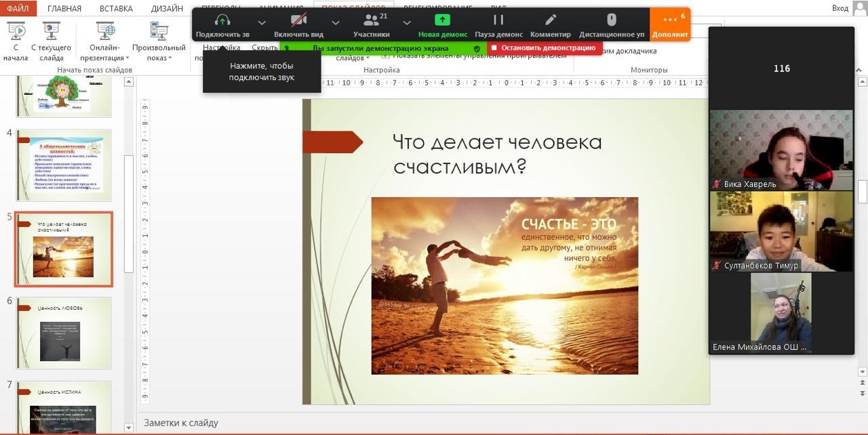The image size is (868, 435).
Task: Start a new screen share in Zoom
Action: [442, 21]
